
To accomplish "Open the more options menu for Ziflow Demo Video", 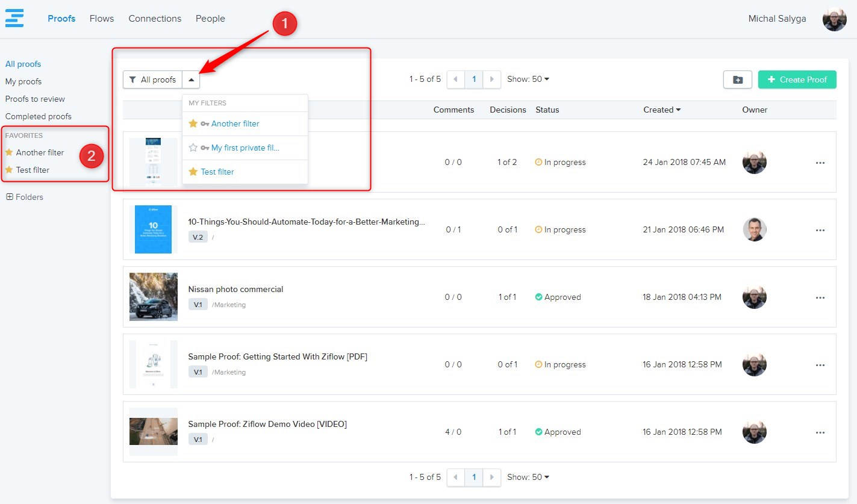I will [x=820, y=432].
